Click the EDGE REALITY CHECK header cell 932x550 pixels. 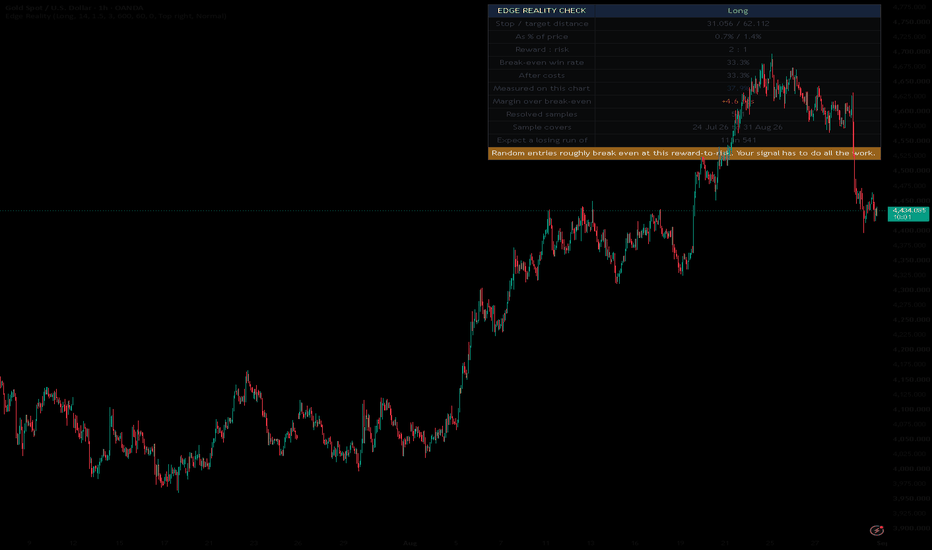point(541,11)
